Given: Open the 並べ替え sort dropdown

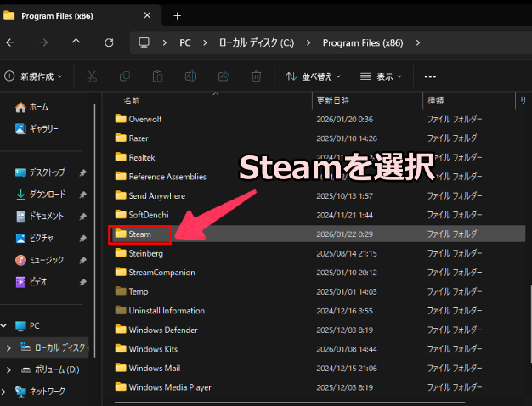Looking at the screenshot, I should tap(314, 76).
